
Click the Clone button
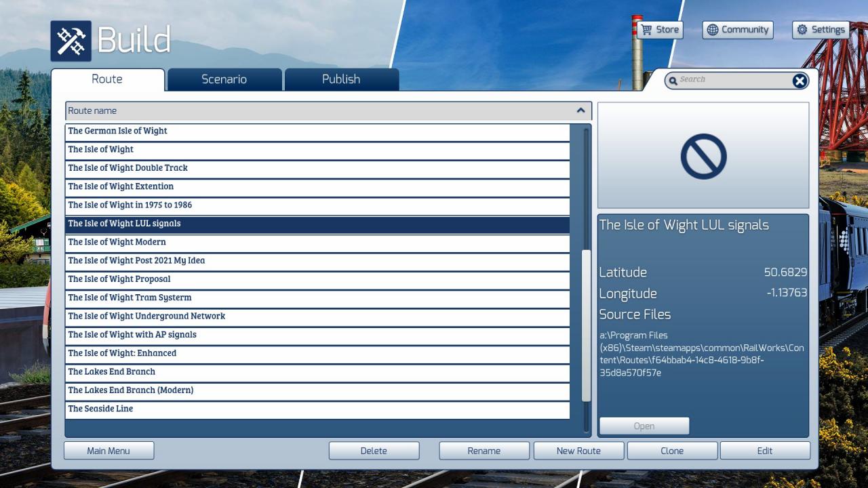(x=672, y=451)
